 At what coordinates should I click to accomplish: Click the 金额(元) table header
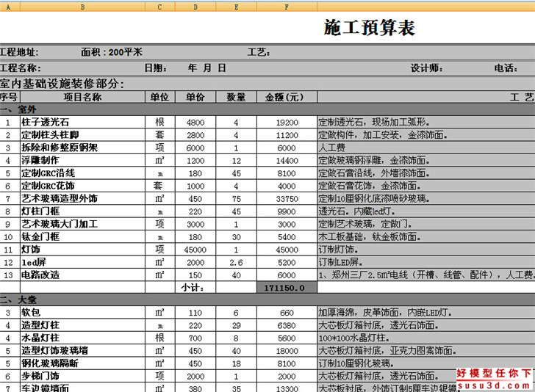(x=287, y=97)
